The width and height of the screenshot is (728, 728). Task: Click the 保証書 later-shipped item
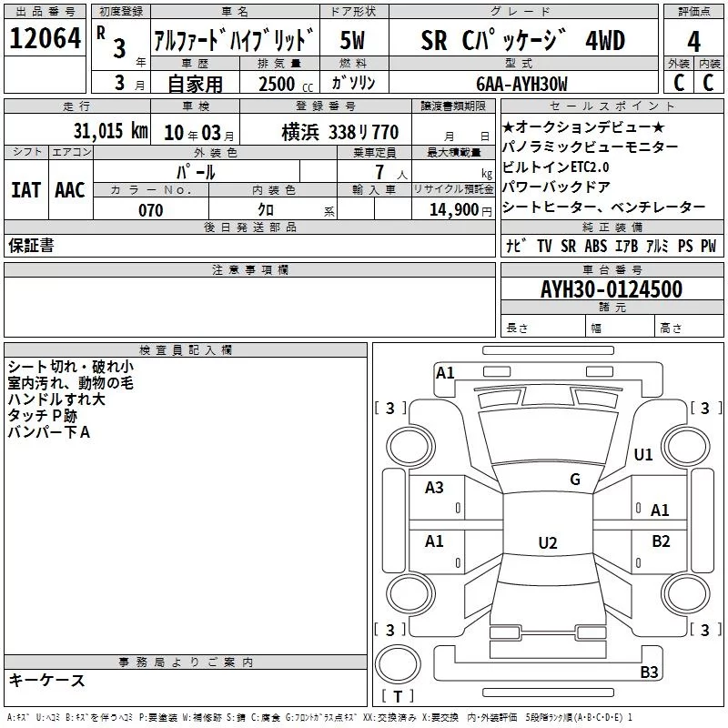31,245
